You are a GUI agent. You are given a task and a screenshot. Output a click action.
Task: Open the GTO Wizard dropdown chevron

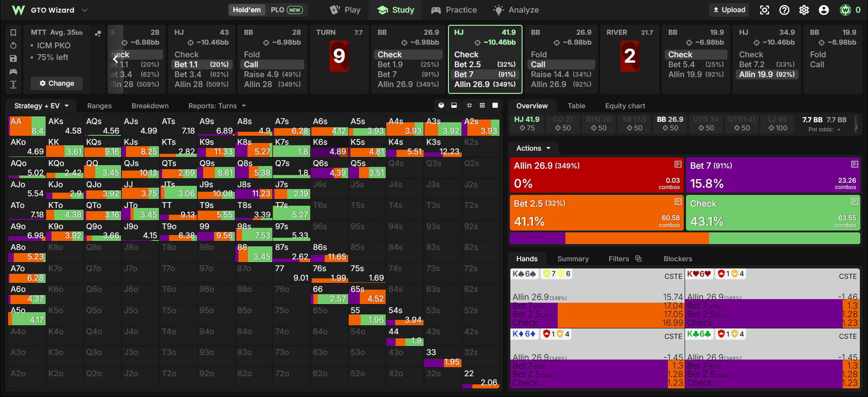[x=84, y=10]
